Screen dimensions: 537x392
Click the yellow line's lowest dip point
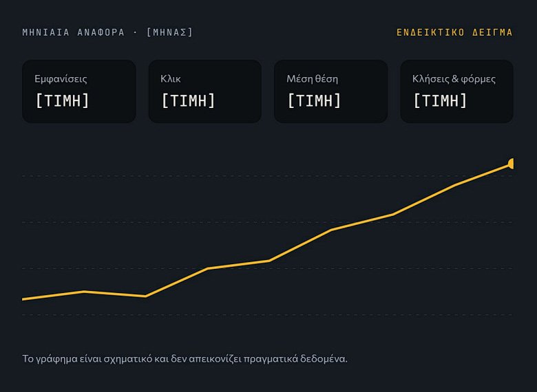tap(145, 296)
